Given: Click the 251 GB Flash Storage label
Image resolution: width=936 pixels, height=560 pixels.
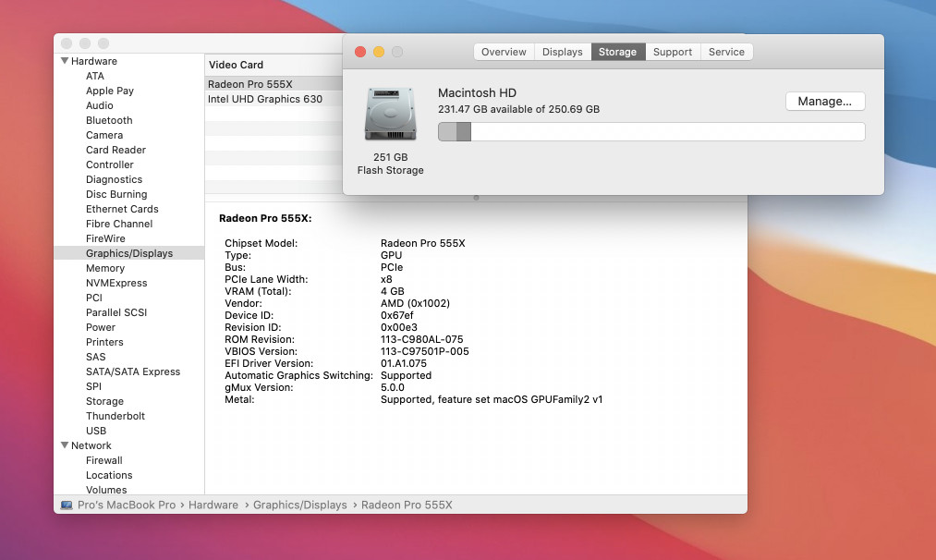Looking at the screenshot, I should click(x=391, y=164).
